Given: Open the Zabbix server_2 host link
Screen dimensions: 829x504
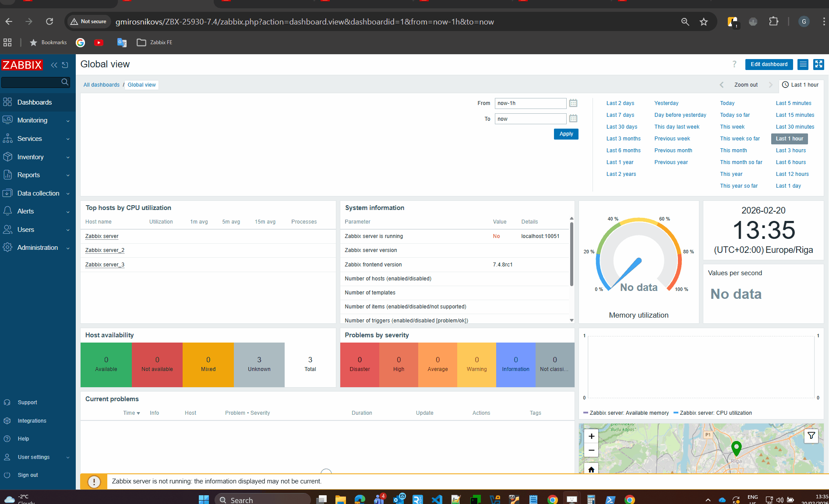Looking at the screenshot, I should pos(105,250).
